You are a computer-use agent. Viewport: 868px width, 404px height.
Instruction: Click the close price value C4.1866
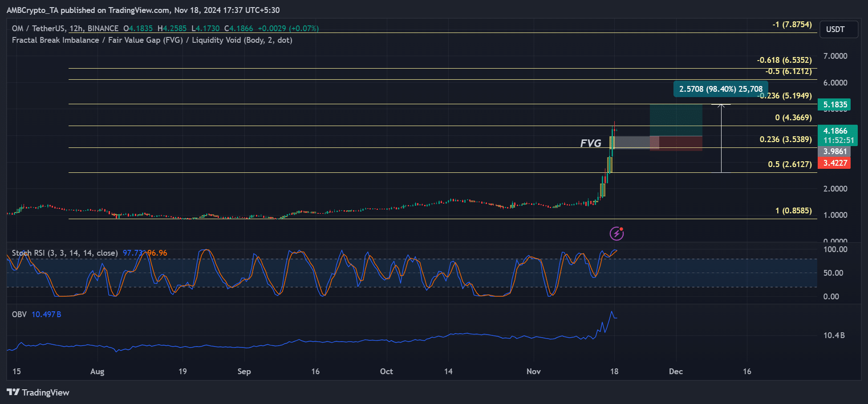tap(239, 29)
